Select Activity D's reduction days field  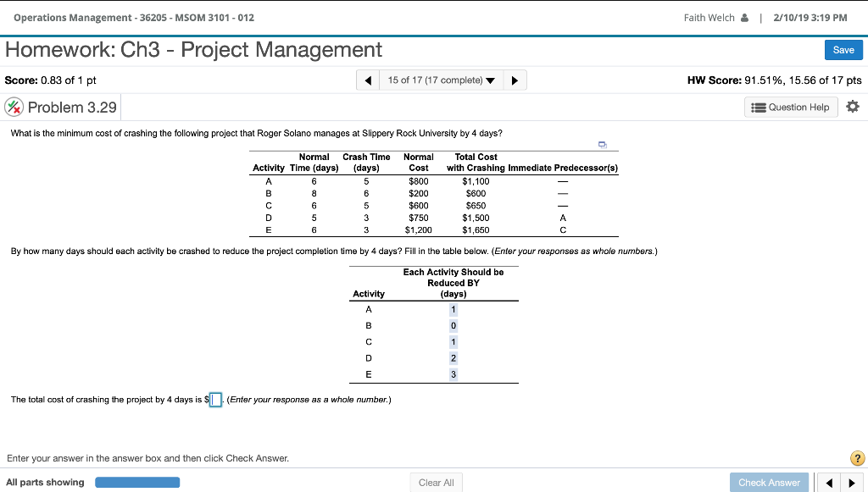tap(453, 357)
